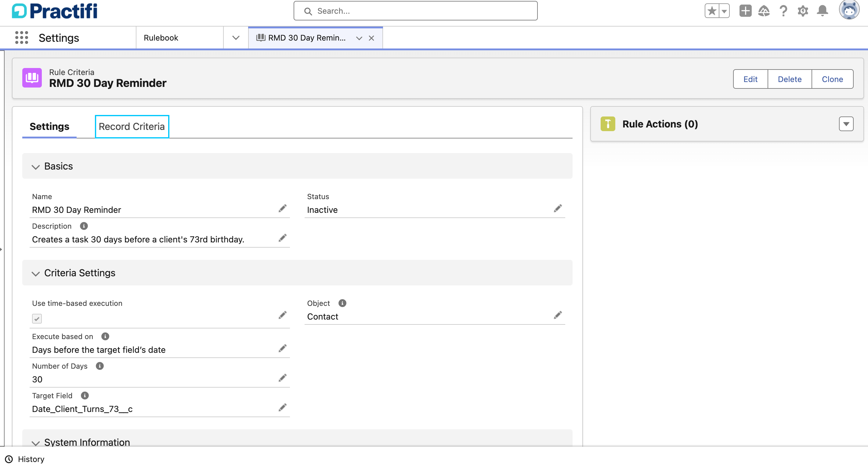
Task: Click the Clone button
Action: [832, 79]
